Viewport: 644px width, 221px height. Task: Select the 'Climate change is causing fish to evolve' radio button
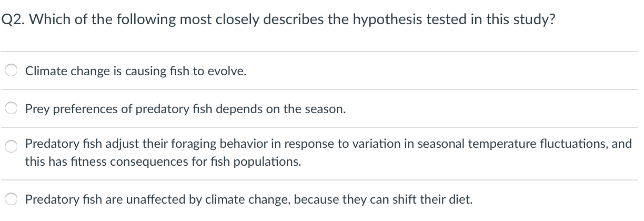pos(12,71)
